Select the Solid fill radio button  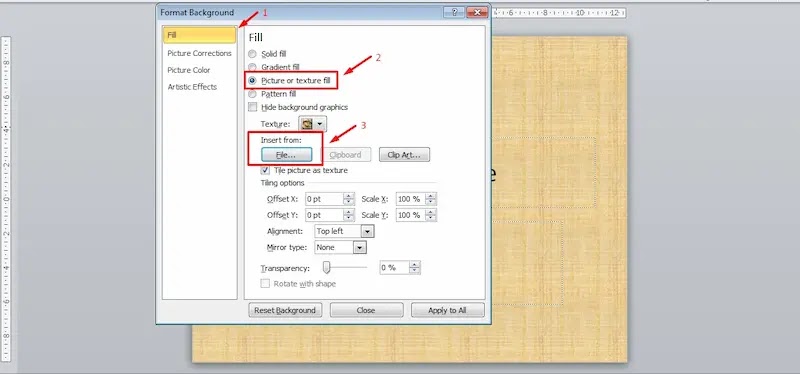252,54
